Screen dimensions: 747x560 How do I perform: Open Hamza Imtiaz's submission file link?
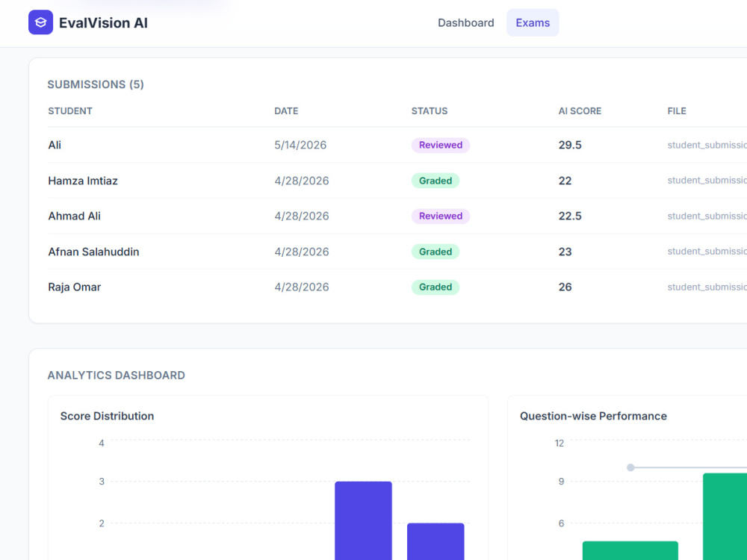click(707, 180)
